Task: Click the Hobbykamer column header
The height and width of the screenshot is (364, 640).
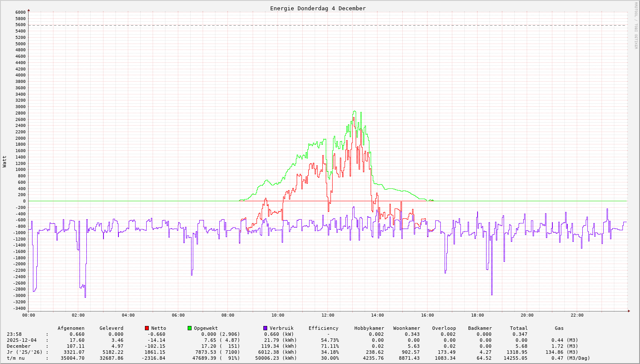Action: pyautogui.click(x=369, y=328)
